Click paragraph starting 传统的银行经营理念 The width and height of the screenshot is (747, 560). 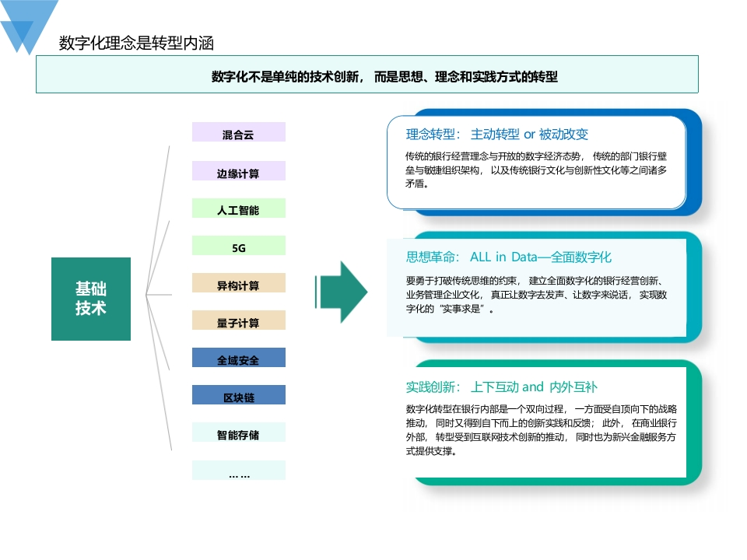click(x=536, y=170)
